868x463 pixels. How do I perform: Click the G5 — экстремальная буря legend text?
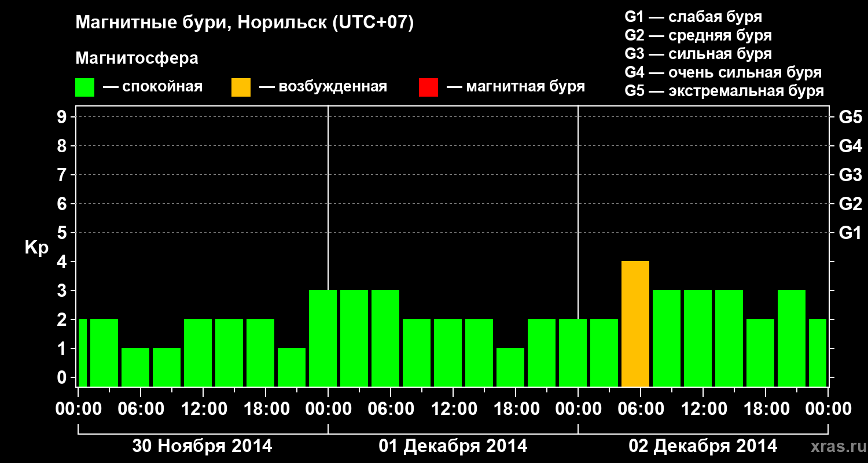point(724,91)
